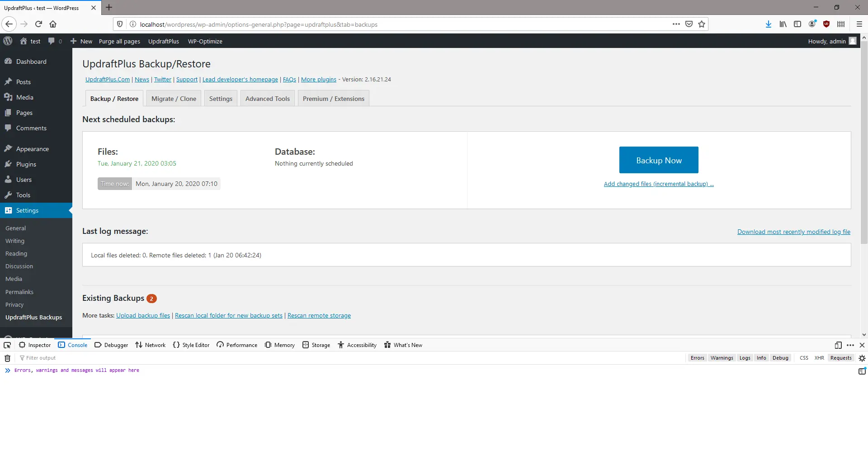
Task: Open Permalinks settings submenu
Action: [x=19, y=292]
